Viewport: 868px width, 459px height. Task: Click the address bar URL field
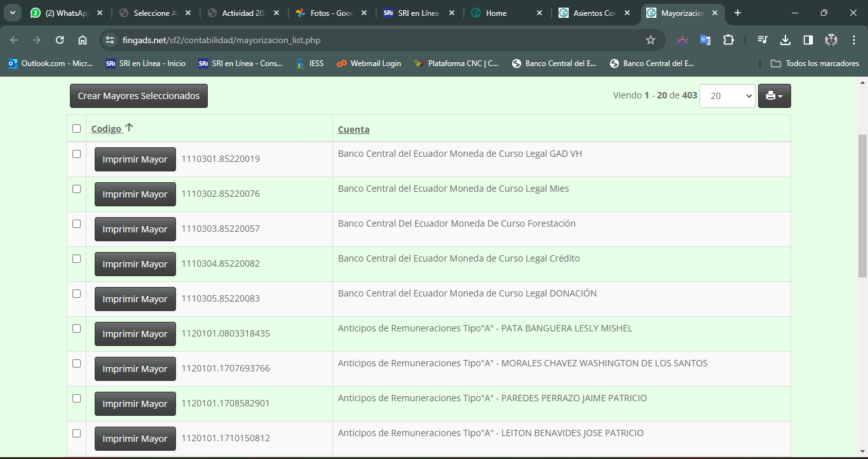tap(375, 40)
